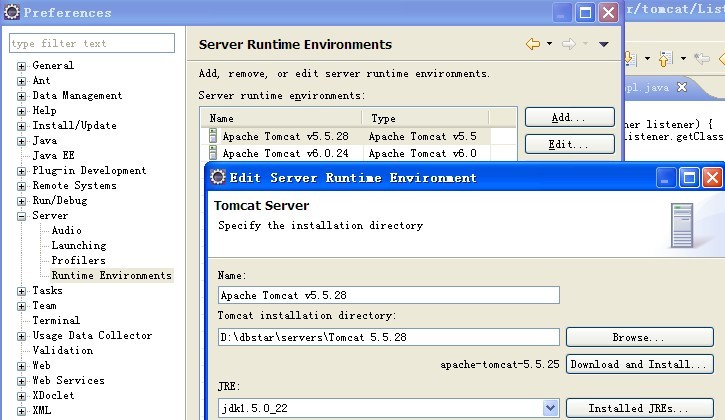This screenshot has width=725, height=420.
Task: Select Validation in preferences tree
Action: tap(62, 350)
